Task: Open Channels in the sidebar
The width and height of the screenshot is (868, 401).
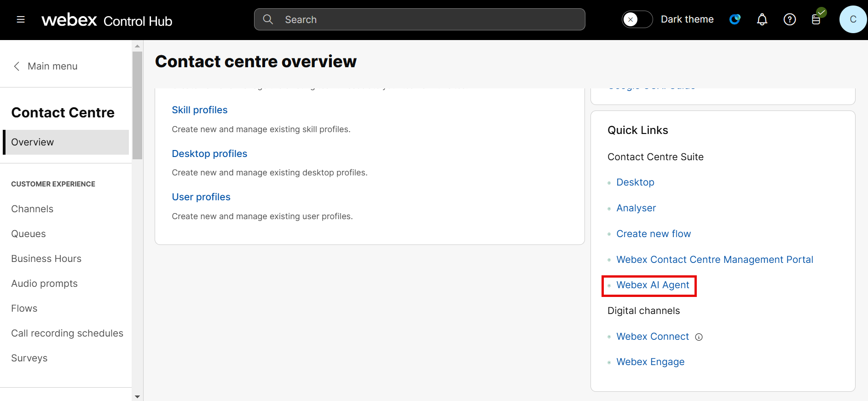Action: [x=32, y=209]
